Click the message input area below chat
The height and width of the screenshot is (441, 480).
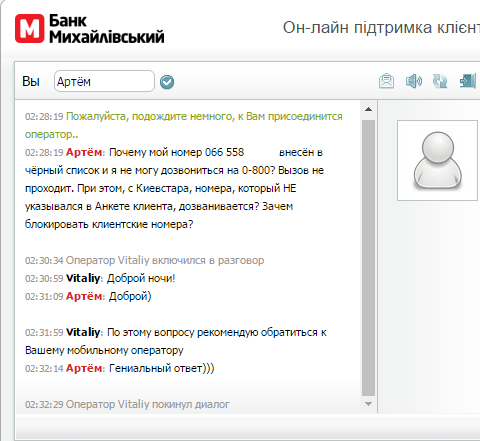click(x=248, y=427)
